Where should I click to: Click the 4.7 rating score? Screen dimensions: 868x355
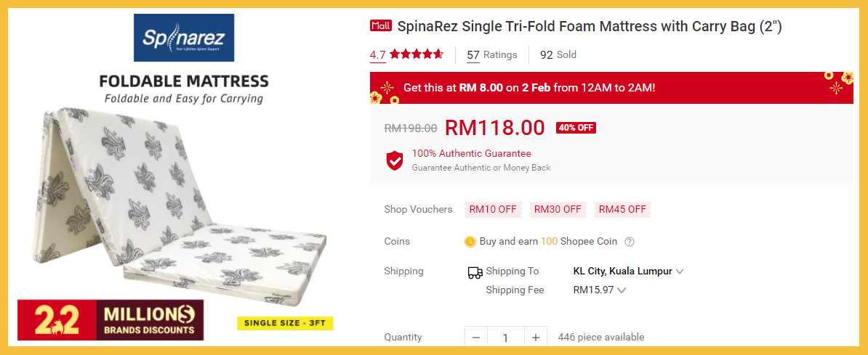[378, 55]
